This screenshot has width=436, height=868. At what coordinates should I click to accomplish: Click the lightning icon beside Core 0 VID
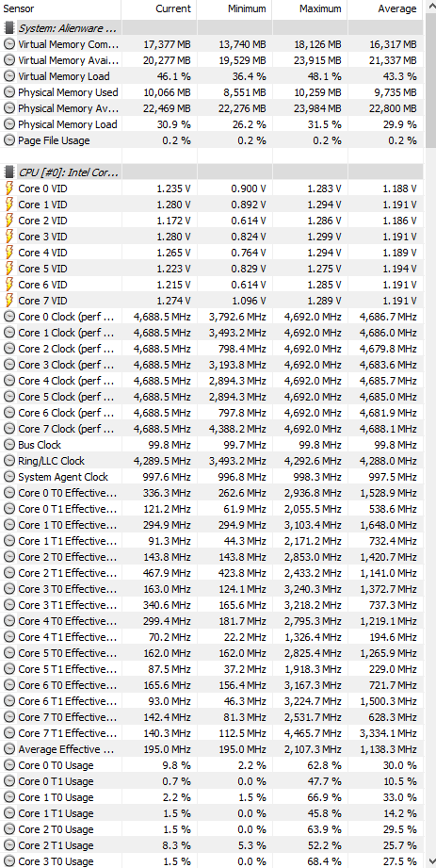8,188
